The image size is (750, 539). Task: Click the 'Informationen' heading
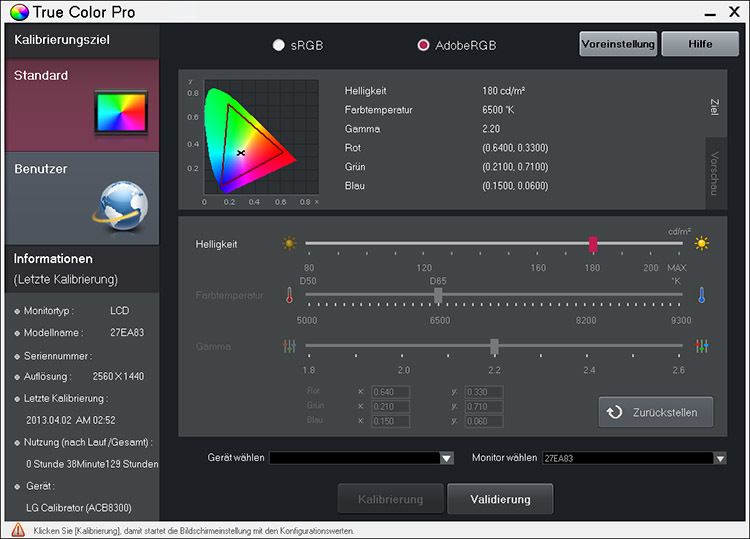(x=53, y=259)
